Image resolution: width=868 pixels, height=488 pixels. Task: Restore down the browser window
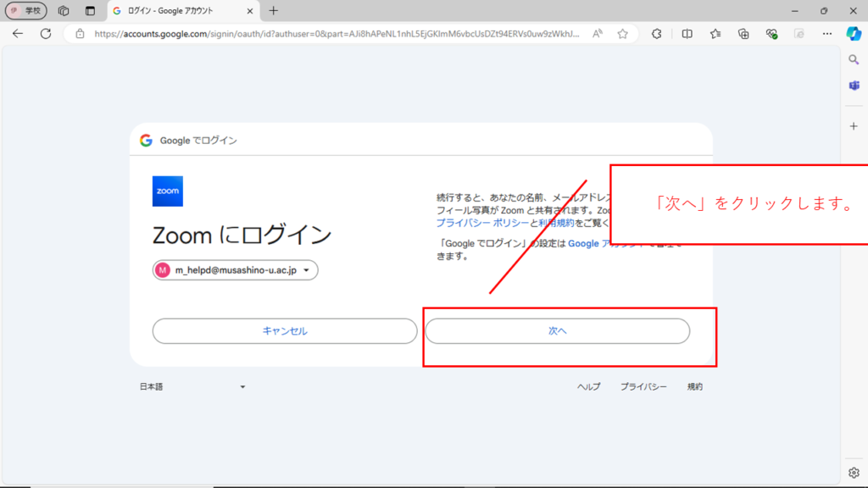point(824,10)
